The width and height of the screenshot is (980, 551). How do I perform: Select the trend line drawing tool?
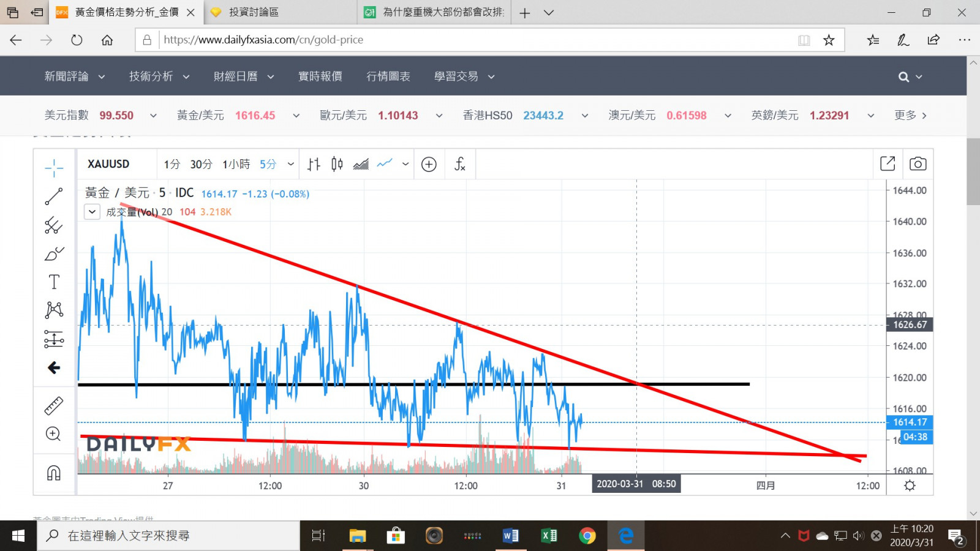pyautogui.click(x=54, y=197)
